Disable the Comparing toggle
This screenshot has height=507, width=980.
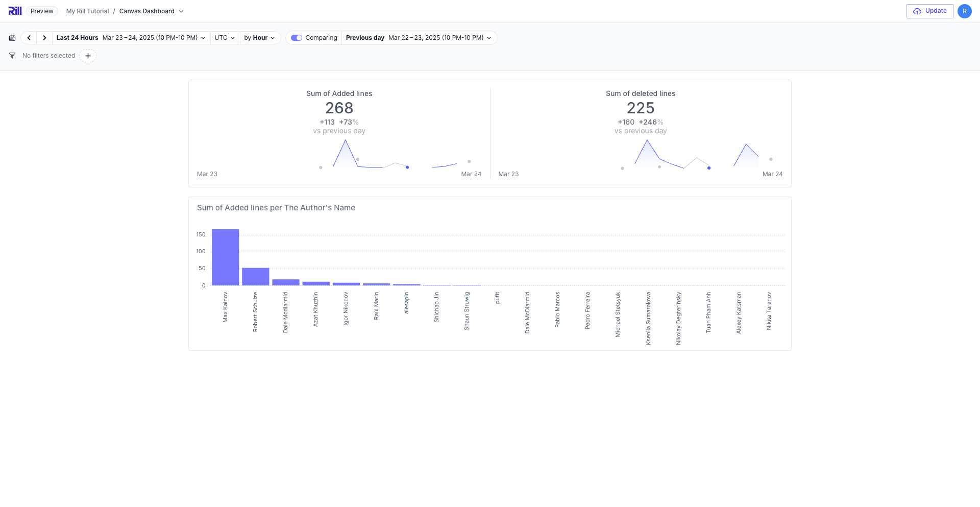[297, 37]
